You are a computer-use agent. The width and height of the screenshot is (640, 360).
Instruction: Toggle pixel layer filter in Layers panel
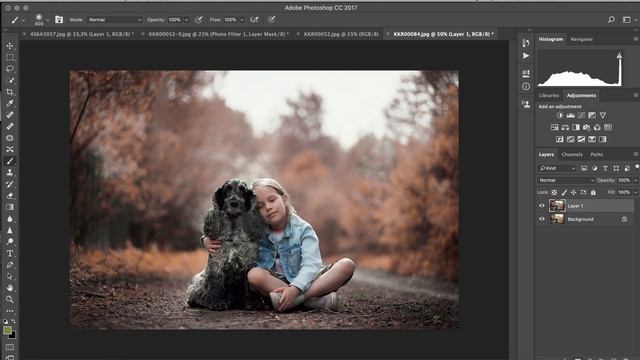tap(584, 168)
